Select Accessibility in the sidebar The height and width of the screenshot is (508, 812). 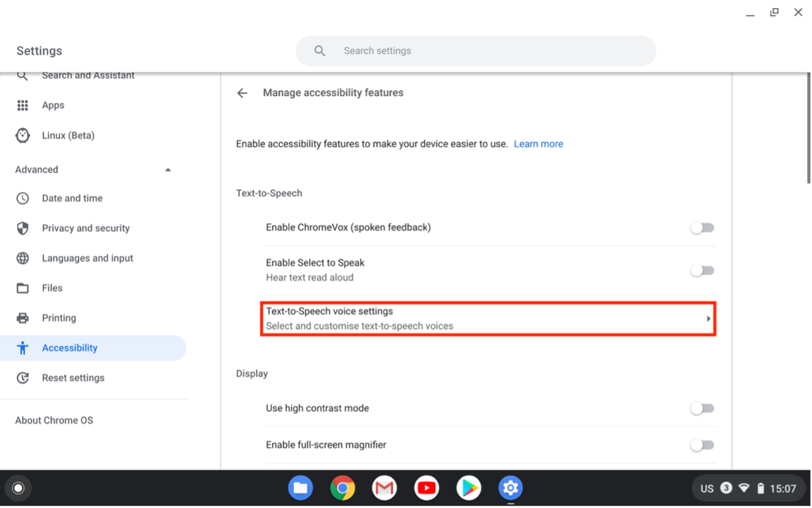(x=70, y=347)
